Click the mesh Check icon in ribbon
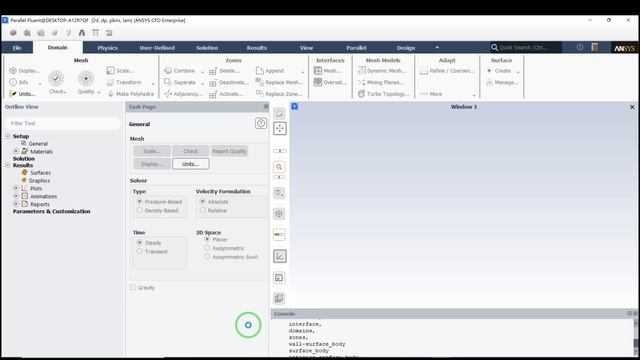This screenshot has width=640, height=360. [x=56, y=78]
